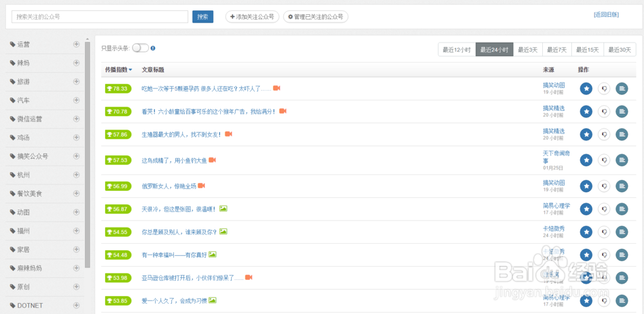Open 管理已关注的公众号 settings button
The height and width of the screenshot is (314, 644).
click(316, 17)
